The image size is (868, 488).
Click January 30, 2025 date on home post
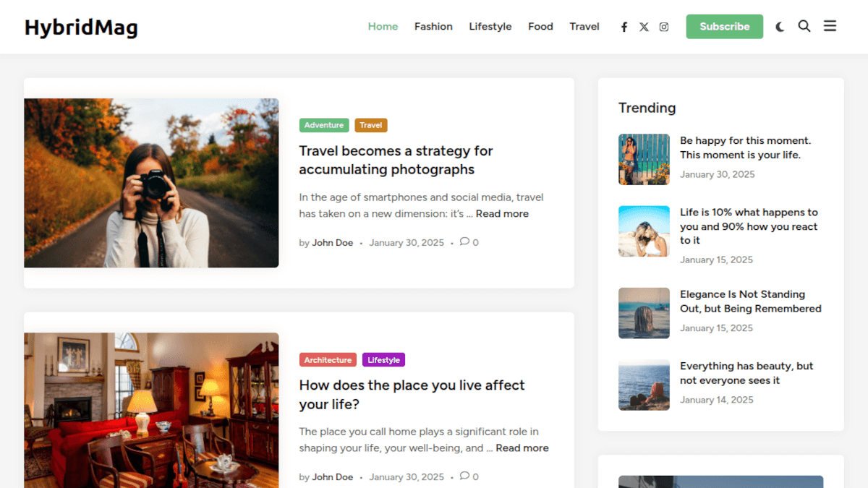click(407, 477)
